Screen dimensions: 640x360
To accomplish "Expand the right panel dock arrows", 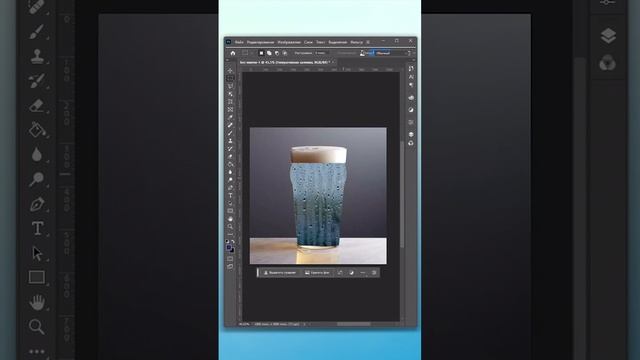I will pos(413,60).
